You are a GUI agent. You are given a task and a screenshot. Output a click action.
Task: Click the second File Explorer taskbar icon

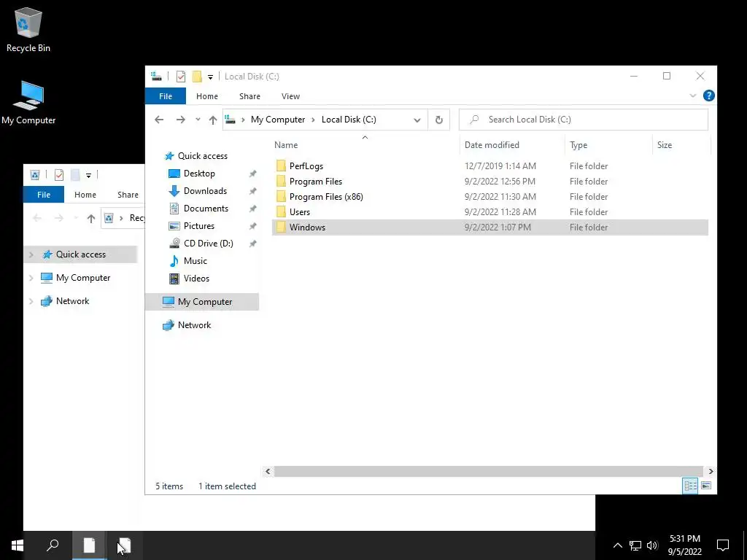(124, 545)
